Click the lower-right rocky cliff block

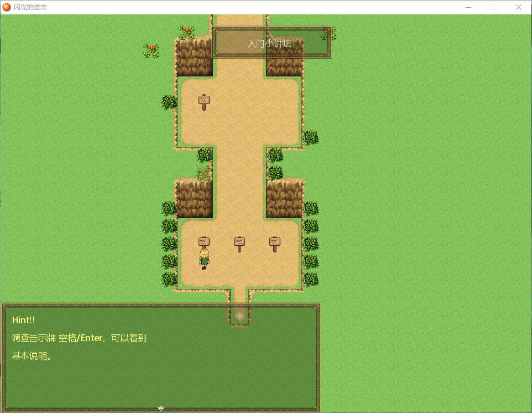[x=284, y=199]
